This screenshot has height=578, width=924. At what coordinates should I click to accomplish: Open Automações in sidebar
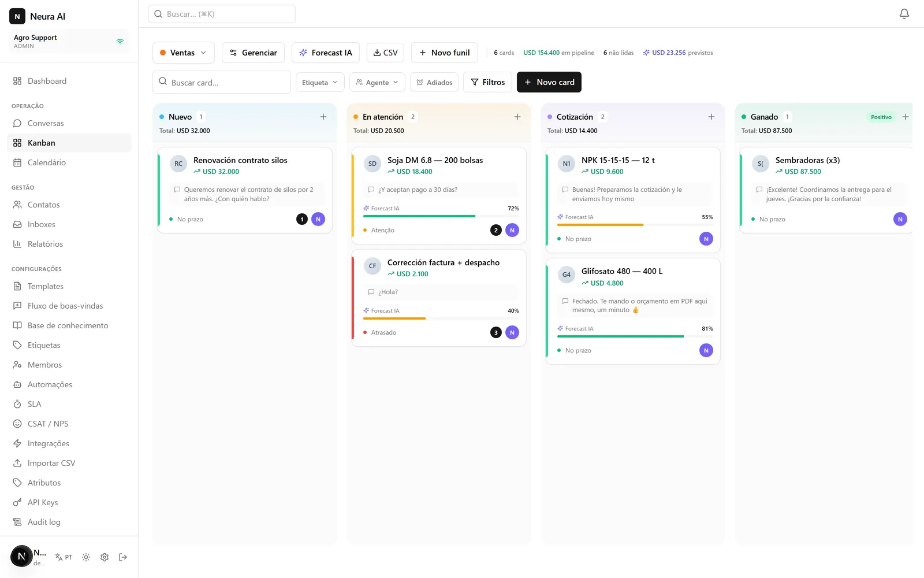[x=69, y=384]
